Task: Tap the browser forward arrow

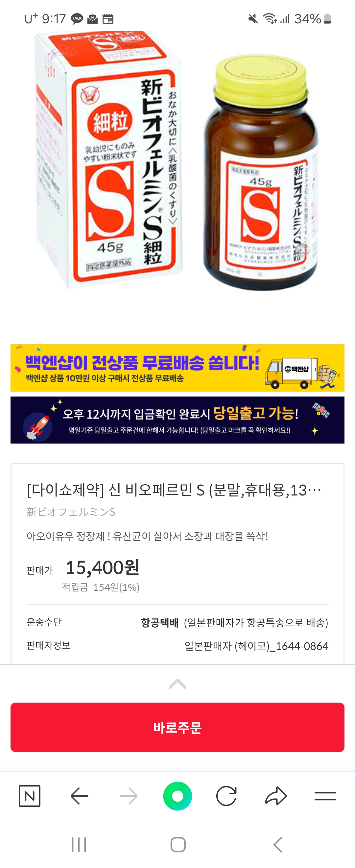Action: tap(128, 796)
